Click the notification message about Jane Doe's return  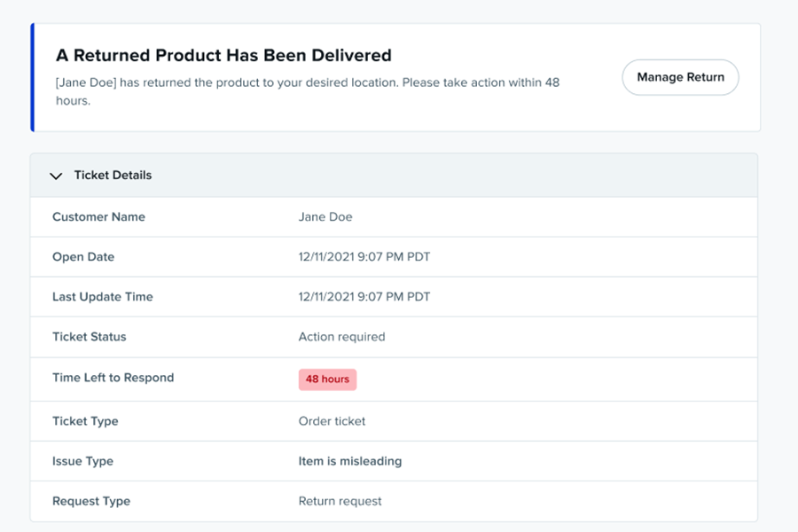click(x=307, y=91)
